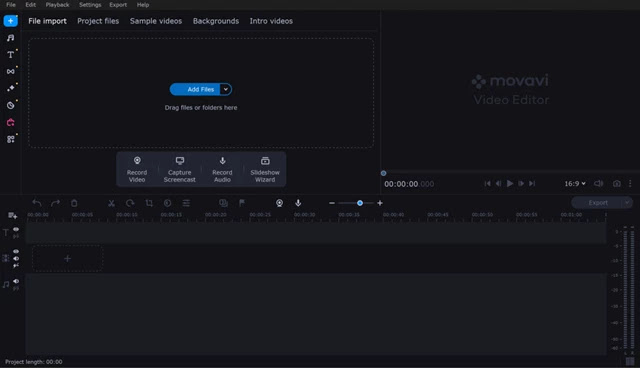
Task: Click the Overlay picture-in-picture icon
Action: (x=223, y=203)
